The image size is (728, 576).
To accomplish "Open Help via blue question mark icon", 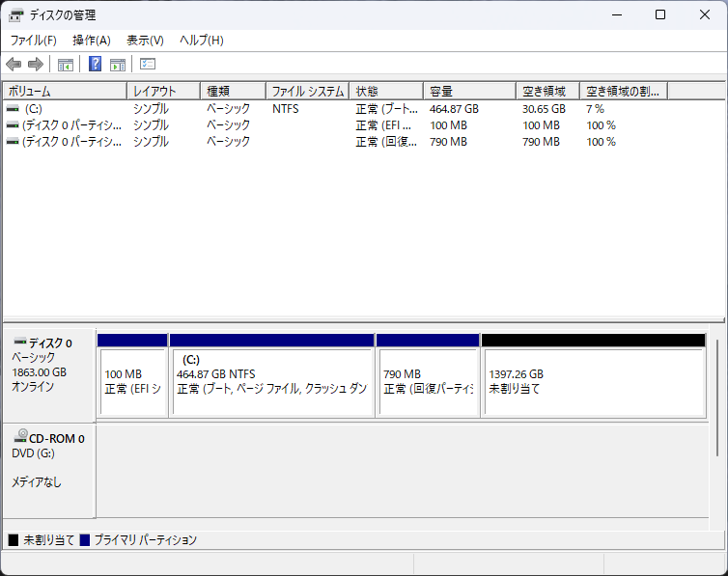I will coord(95,65).
